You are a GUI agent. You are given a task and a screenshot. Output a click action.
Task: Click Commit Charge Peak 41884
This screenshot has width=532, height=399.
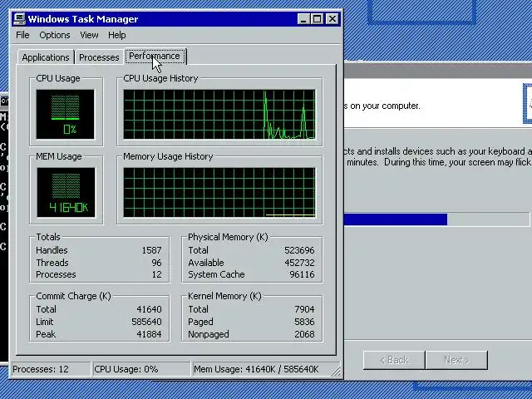(x=149, y=334)
